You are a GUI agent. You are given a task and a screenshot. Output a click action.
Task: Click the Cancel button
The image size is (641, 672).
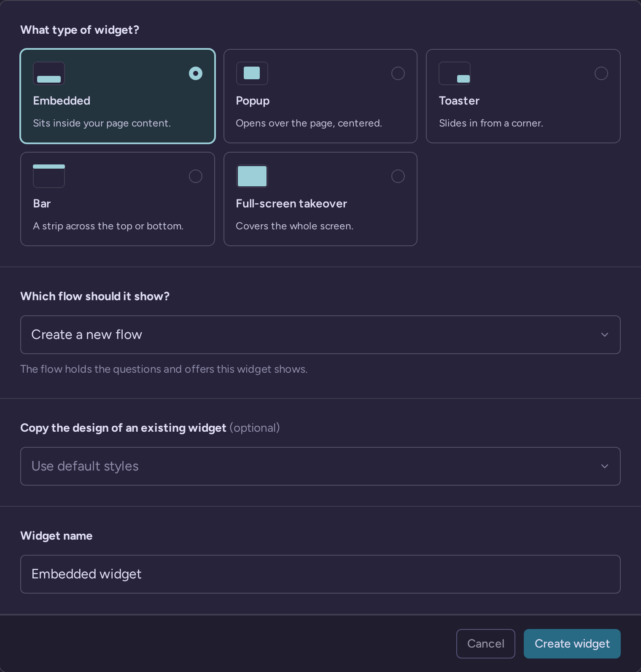[x=486, y=644]
